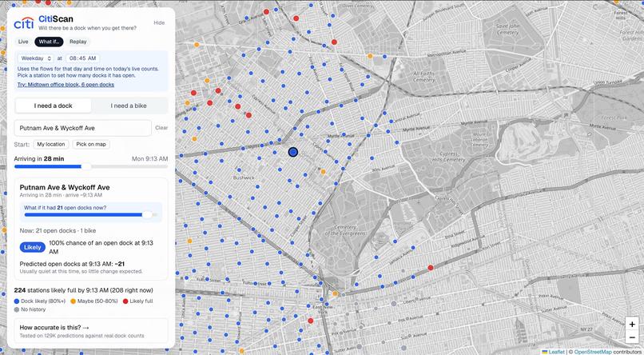Click the grey No history legend dot
This screenshot has height=355, width=644.
click(17, 309)
